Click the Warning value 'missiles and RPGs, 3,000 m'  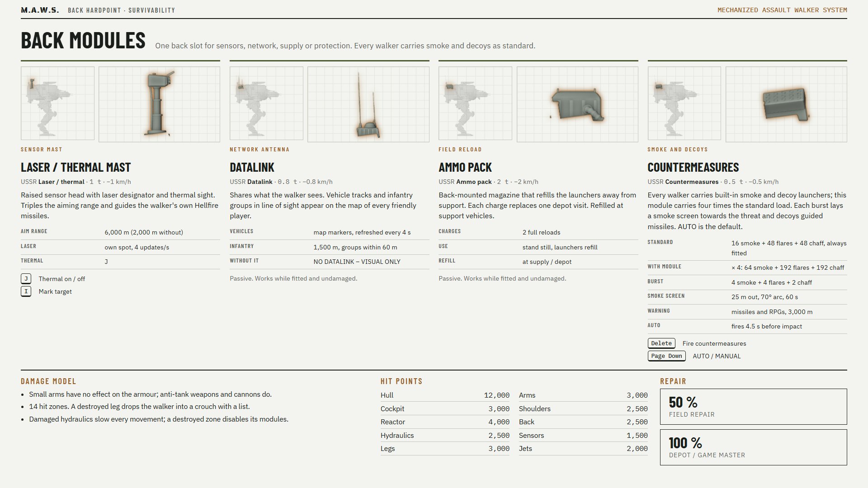772,312
